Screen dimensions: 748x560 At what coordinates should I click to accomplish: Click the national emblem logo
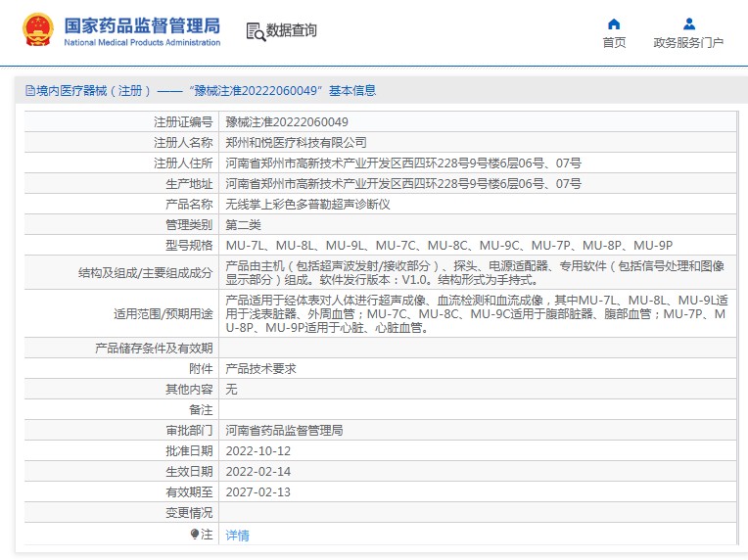point(37,29)
